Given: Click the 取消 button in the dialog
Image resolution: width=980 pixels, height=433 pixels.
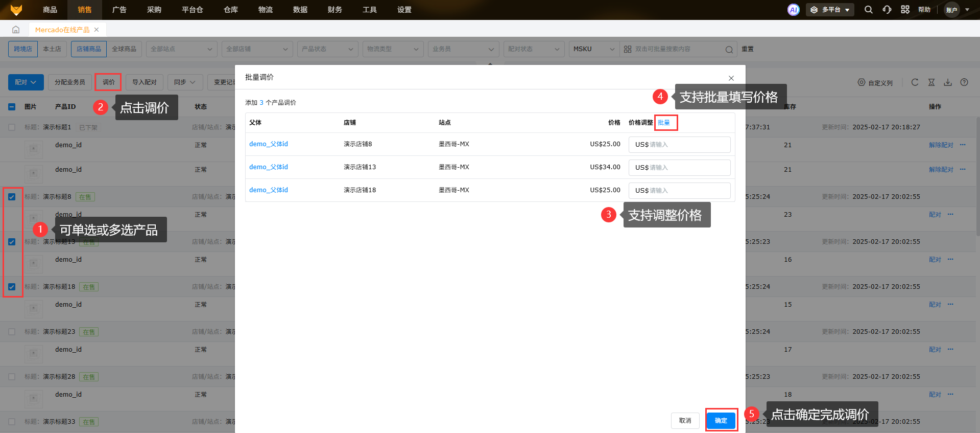Looking at the screenshot, I should [685, 420].
